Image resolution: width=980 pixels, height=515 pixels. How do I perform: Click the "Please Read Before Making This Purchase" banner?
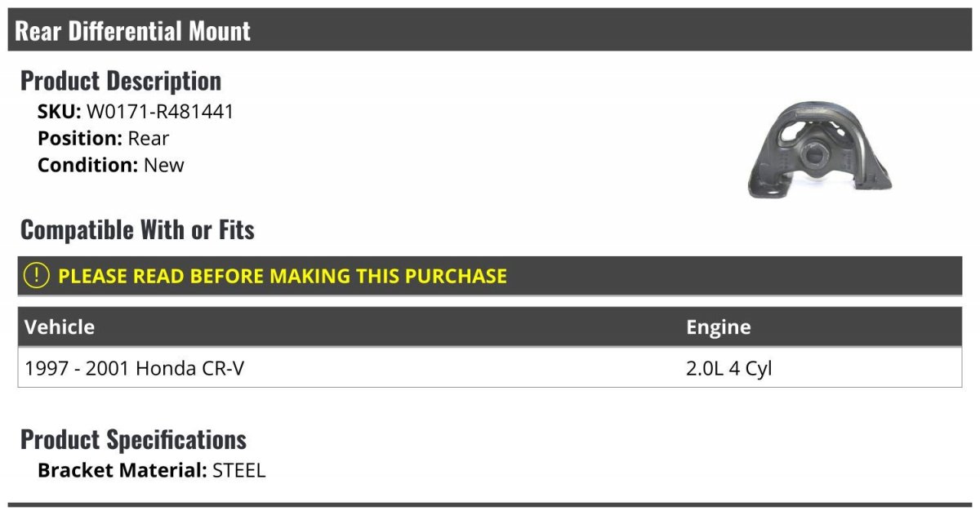point(282,276)
